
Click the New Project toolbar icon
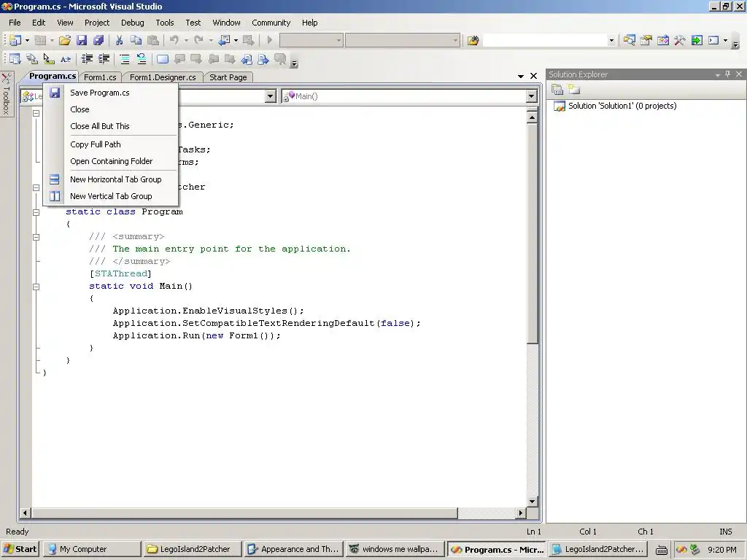click(x=15, y=41)
